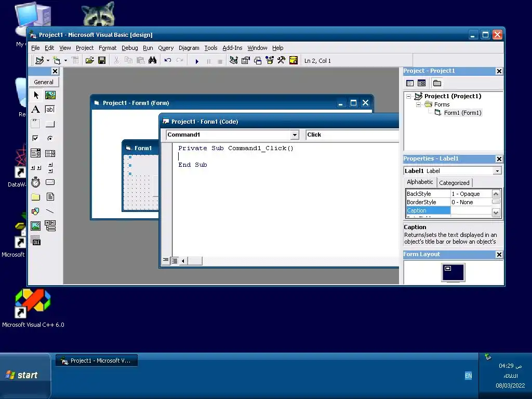Screen dimensions: 532x399
Task: Open Add Form dropdown arrow
Action: coord(65,60)
